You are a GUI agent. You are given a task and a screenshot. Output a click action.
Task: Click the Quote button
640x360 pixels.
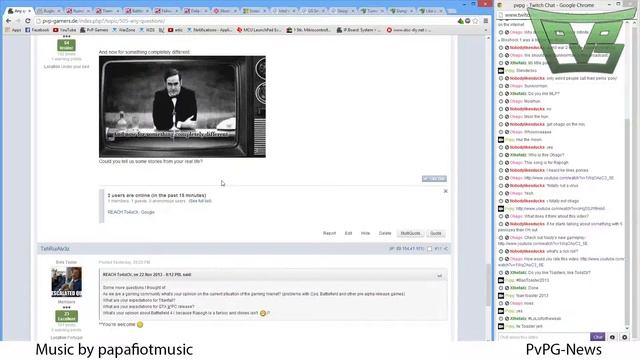tap(436, 233)
